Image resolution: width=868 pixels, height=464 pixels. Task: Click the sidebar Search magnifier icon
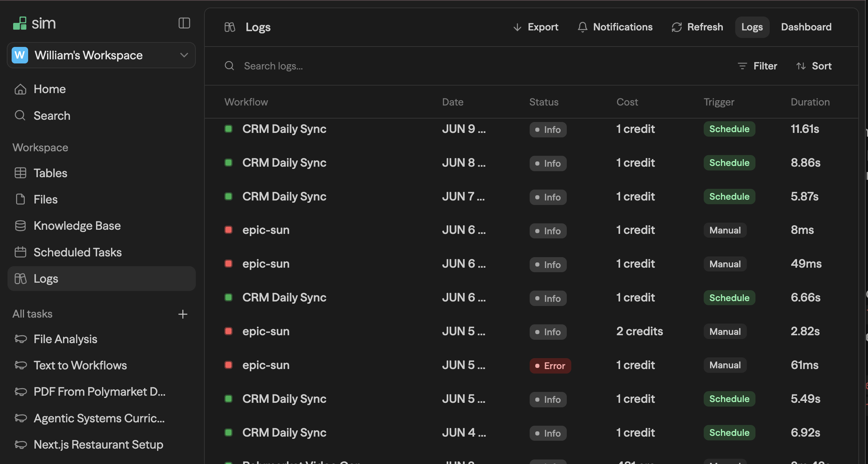pos(20,115)
